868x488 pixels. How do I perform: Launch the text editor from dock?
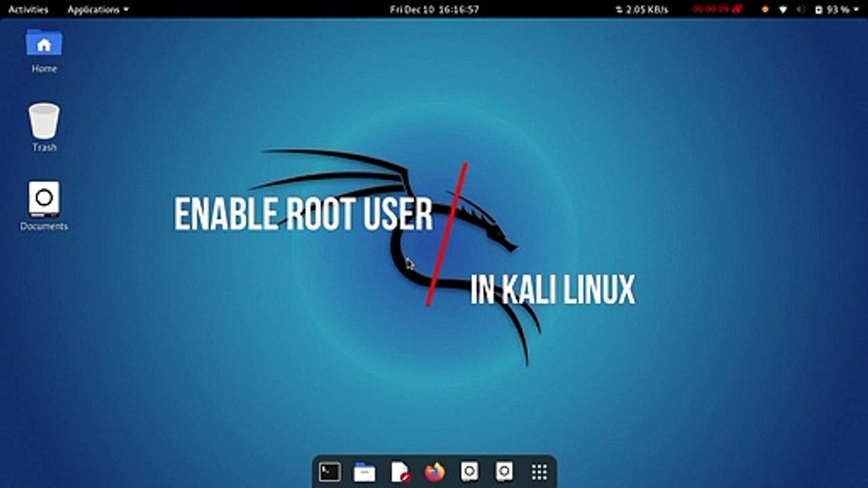(x=400, y=471)
